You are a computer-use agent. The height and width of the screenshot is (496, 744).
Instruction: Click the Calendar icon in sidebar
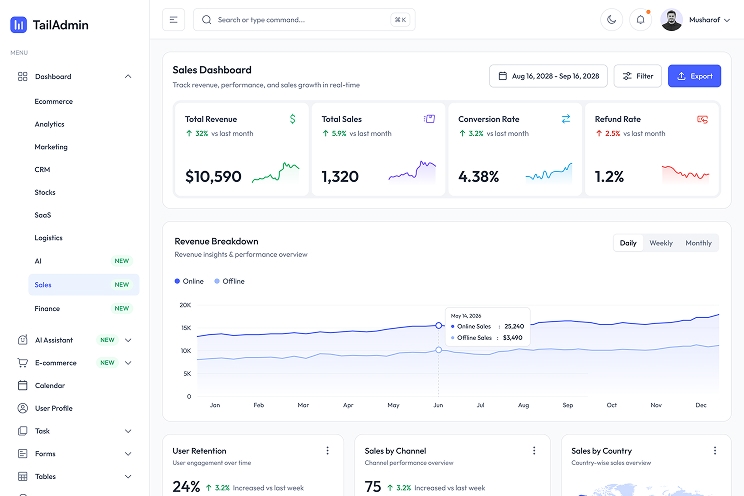coord(22,385)
